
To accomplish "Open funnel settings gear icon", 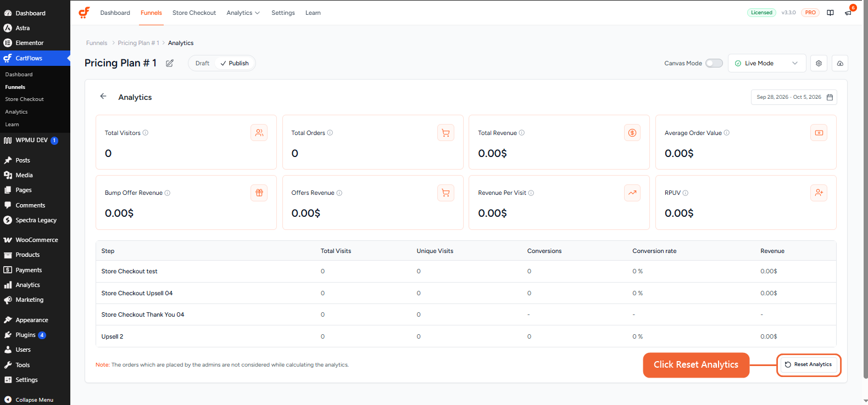I will 819,63.
